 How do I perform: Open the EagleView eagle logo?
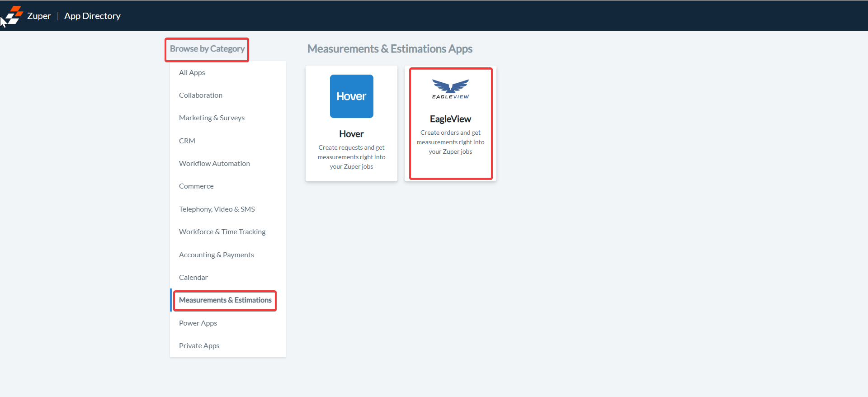coord(450,89)
